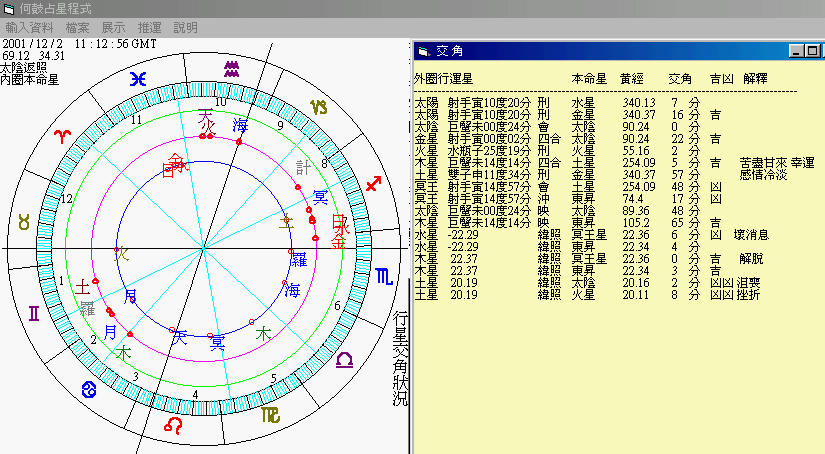Click the Gemini zodiac symbol on chart
The image size is (825, 454).
[34, 314]
